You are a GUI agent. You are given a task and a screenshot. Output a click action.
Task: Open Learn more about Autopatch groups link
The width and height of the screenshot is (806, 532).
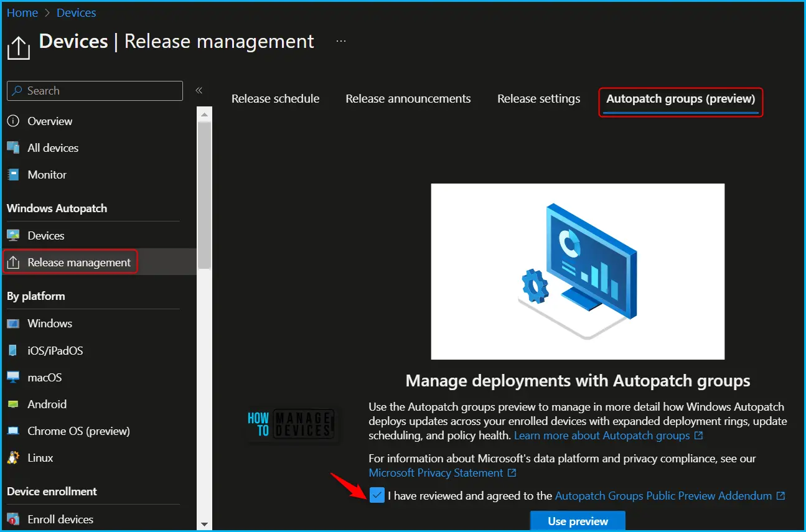609,436
